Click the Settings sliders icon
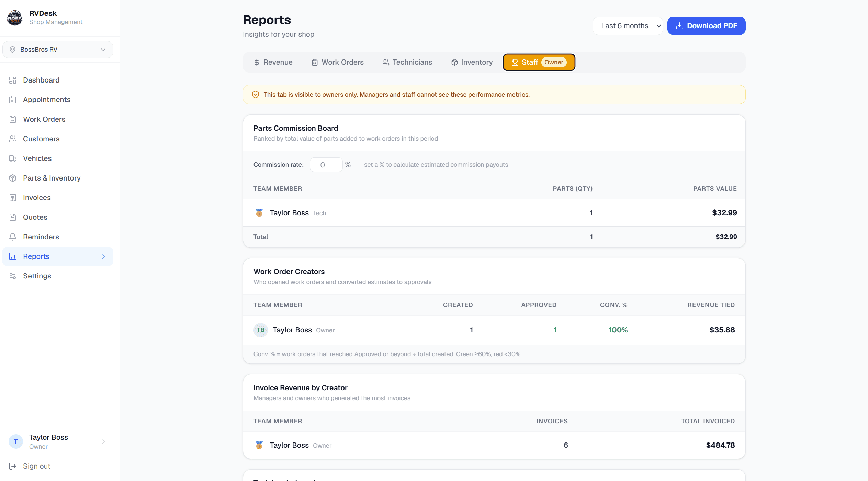868x481 pixels. click(x=13, y=276)
